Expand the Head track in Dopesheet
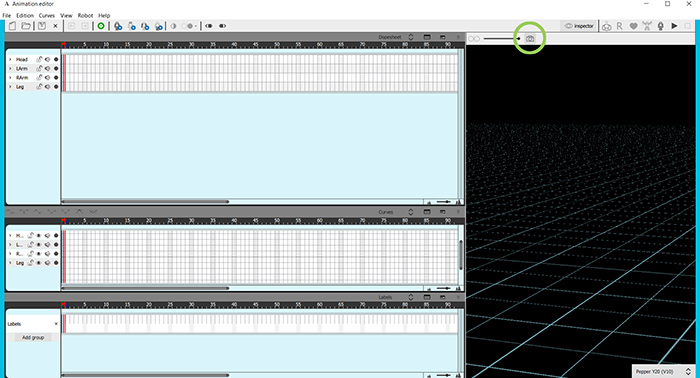Viewport: 700px width, 378px height. coord(10,59)
